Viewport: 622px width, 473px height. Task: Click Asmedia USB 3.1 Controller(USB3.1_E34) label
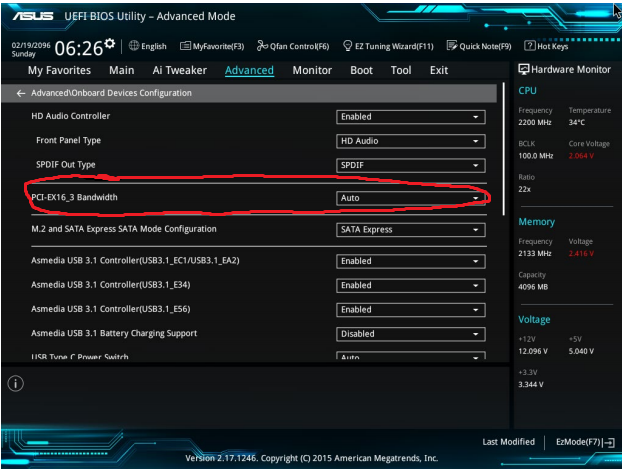point(111,285)
